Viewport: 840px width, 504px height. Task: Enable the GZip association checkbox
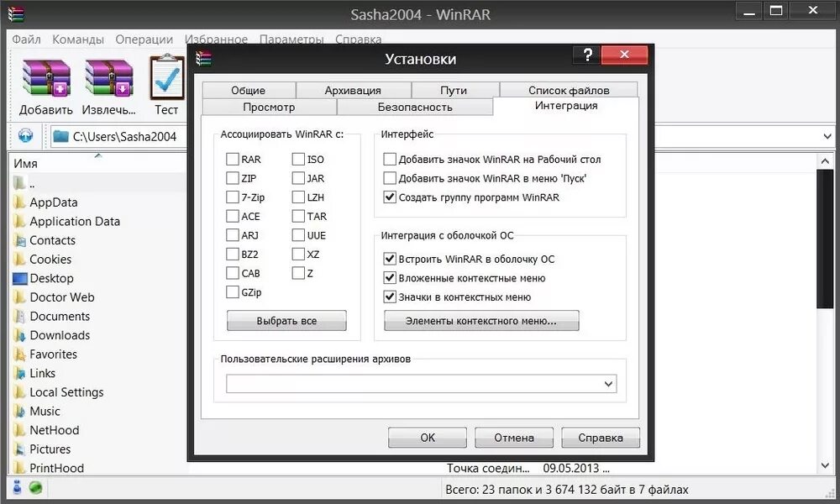click(233, 292)
